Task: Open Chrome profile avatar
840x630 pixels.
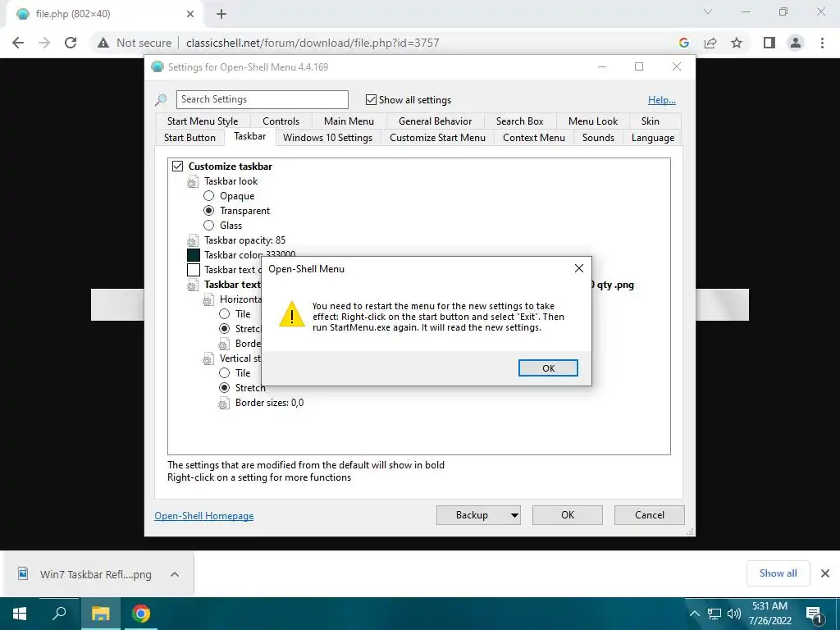Action: click(796, 43)
